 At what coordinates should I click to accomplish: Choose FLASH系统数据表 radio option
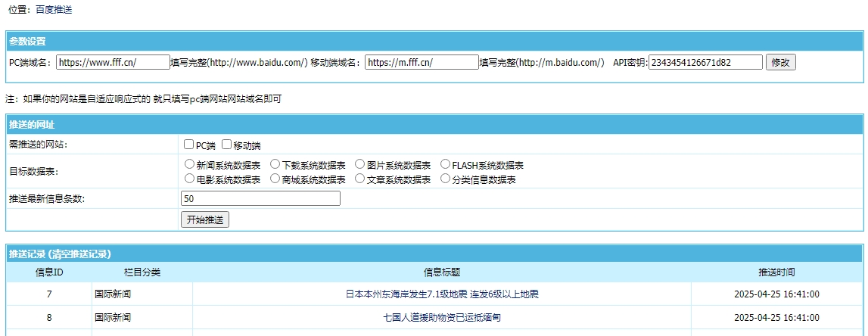445,164
